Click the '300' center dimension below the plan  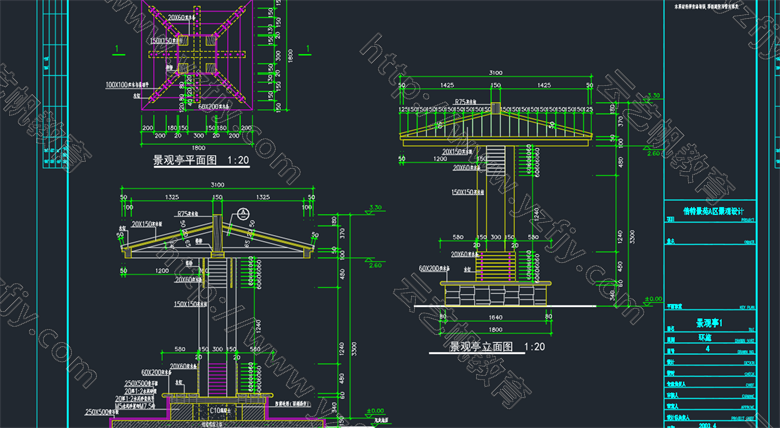point(198,135)
